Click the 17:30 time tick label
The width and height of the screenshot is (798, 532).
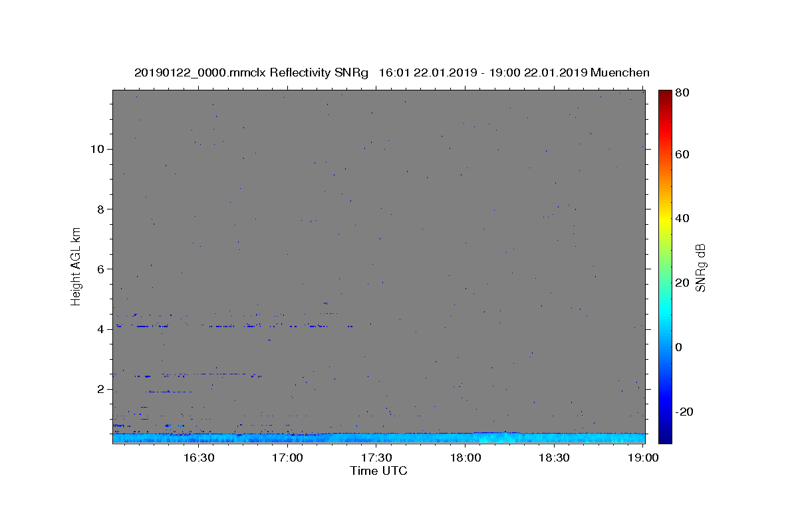(376, 458)
